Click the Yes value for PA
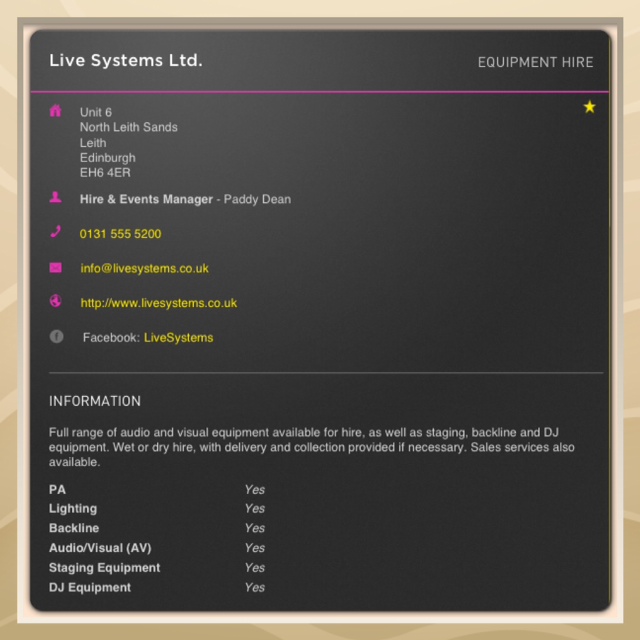The width and height of the screenshot is (640, 640). tap(255, 489)
